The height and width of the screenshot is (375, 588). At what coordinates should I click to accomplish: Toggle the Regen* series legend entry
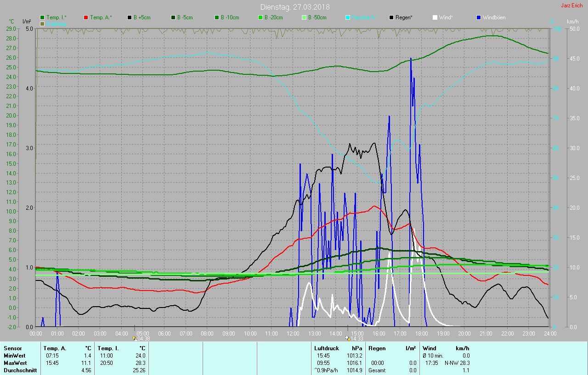pyautogui.click(x=391, y=17)
